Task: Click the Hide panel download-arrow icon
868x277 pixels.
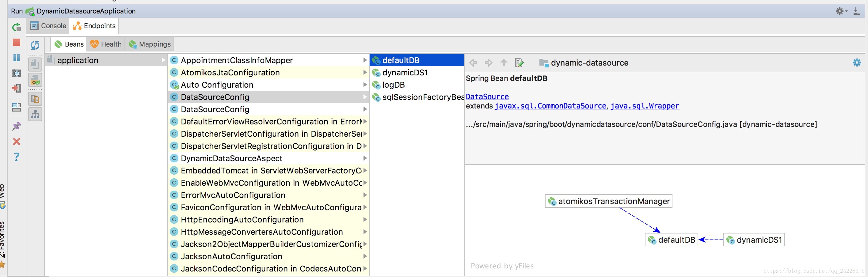Action: (857, 11)
